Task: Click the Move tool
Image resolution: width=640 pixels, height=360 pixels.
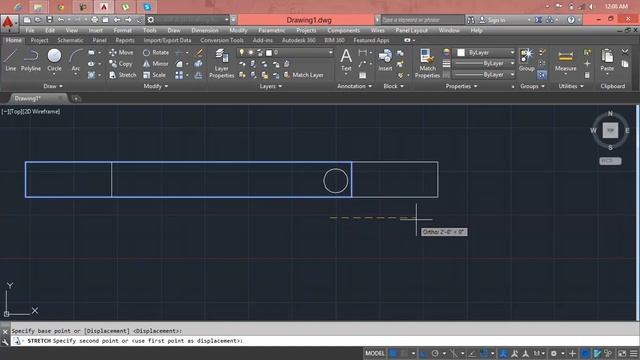Action: (121, 53)
